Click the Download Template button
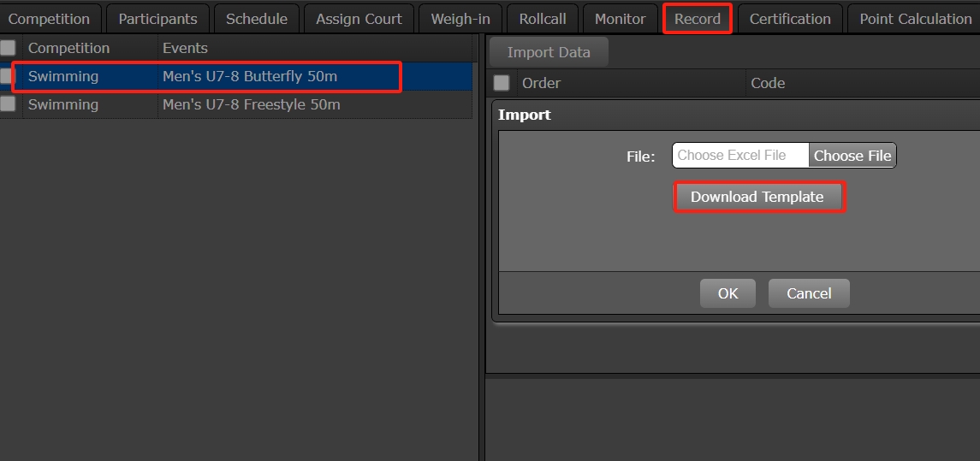 (x=757, y=197)
